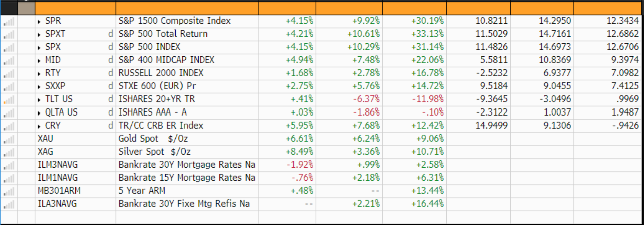Click the signal bars icon beside SPXT
This screenshot has height=225, width=644.
[9, 35]
